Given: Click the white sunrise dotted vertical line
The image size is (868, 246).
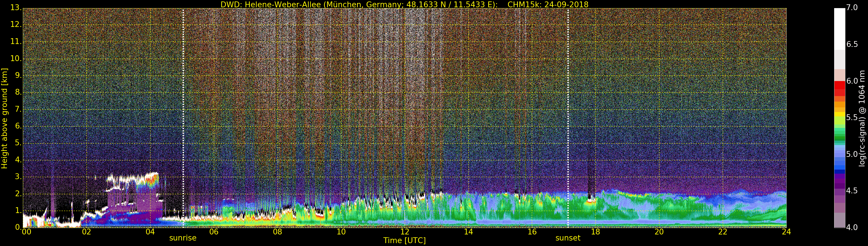Looking at the screenshot, I should (x=183, y=118).
